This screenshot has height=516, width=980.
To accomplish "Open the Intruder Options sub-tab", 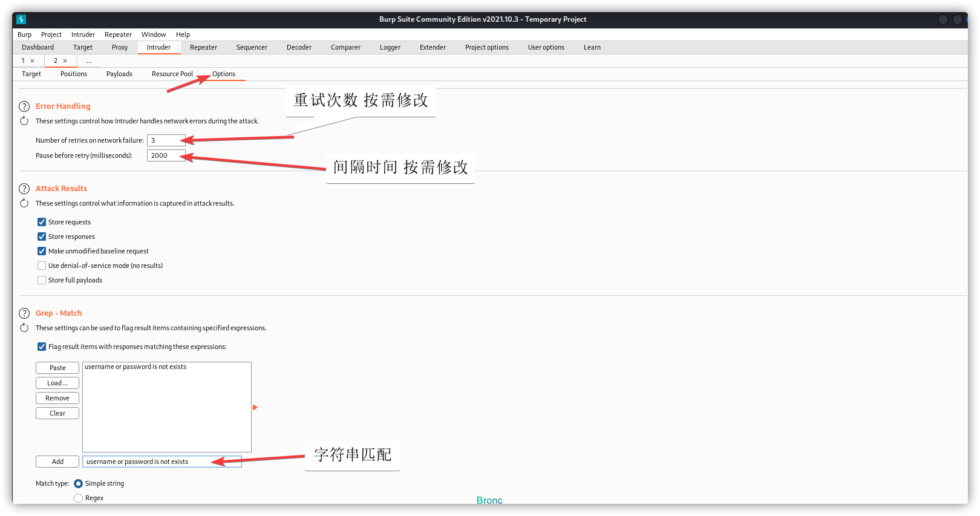I will pos(224,74).
